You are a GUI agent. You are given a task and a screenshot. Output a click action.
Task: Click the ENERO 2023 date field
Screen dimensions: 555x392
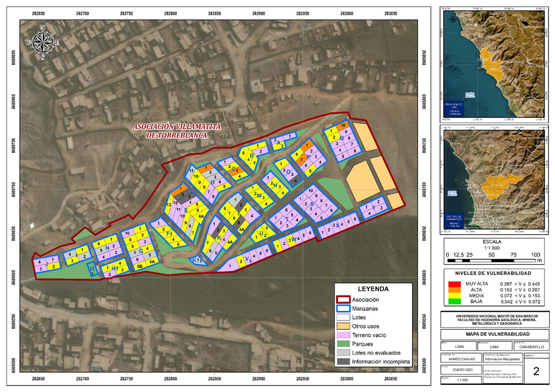(x=462, y=370)
